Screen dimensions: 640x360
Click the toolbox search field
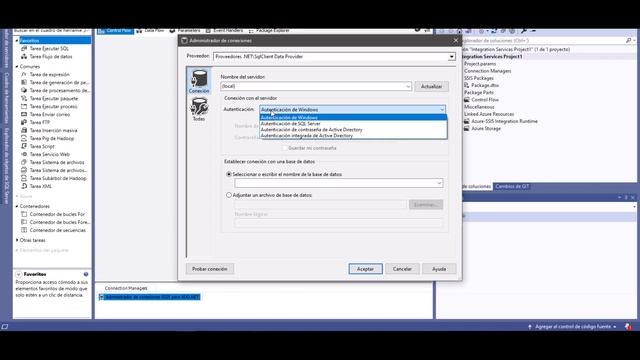(51, 31)
